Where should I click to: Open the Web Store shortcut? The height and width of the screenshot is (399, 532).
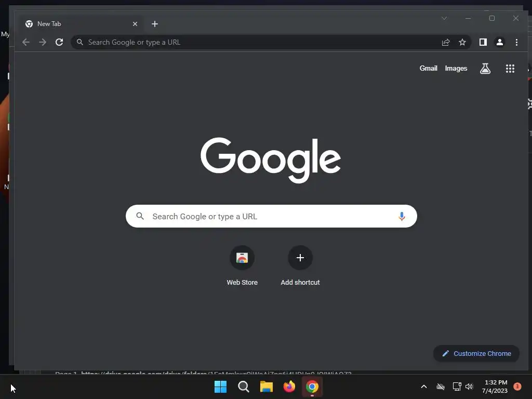242,265
